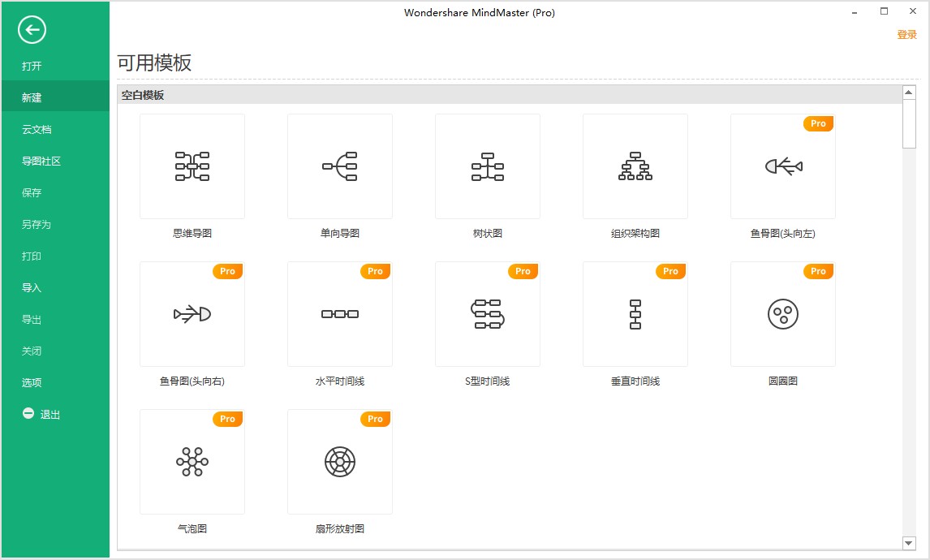Pick the S型时间线 template icon
Viewport: 930px width, 560px height.
click(x=488, y=314)
